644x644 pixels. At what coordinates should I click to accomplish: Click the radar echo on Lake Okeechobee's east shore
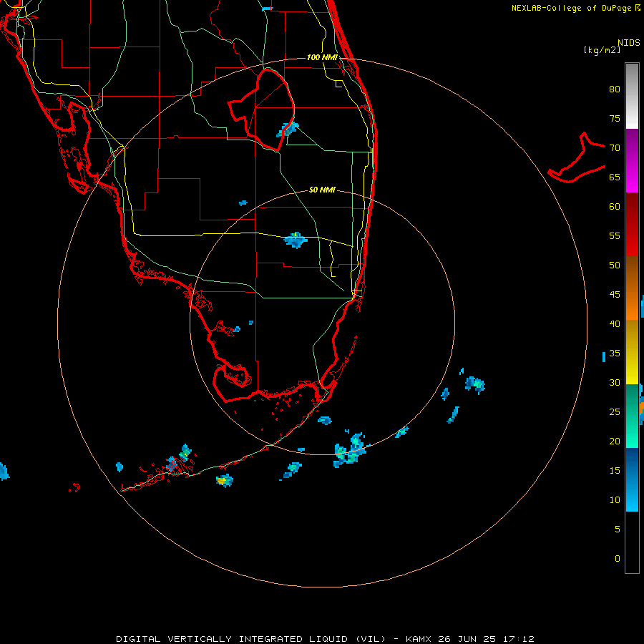coord(288,130)
